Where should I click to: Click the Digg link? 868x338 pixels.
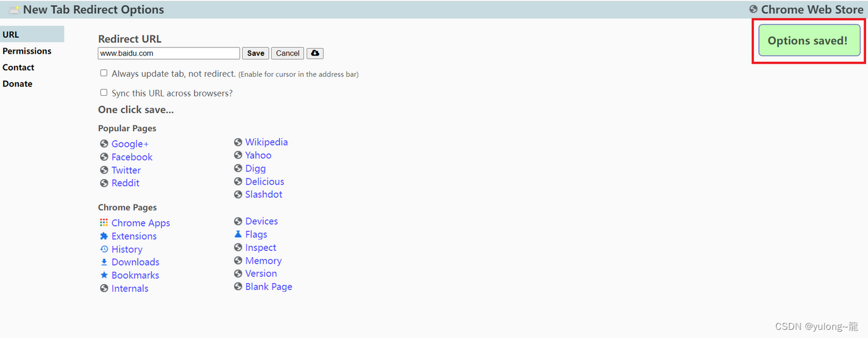pyautogui.click(x=255, y=168)
